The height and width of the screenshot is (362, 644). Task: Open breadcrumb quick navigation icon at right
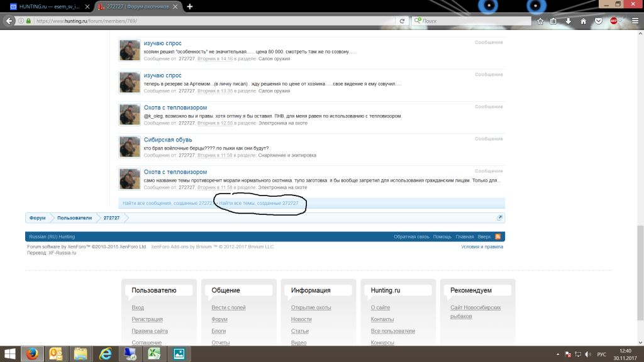coord(499,218)
